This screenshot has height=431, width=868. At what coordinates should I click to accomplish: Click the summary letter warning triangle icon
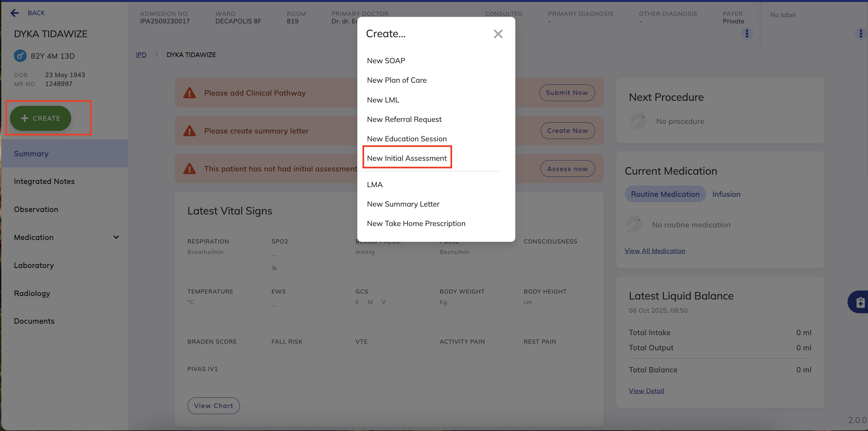(189, 131)
